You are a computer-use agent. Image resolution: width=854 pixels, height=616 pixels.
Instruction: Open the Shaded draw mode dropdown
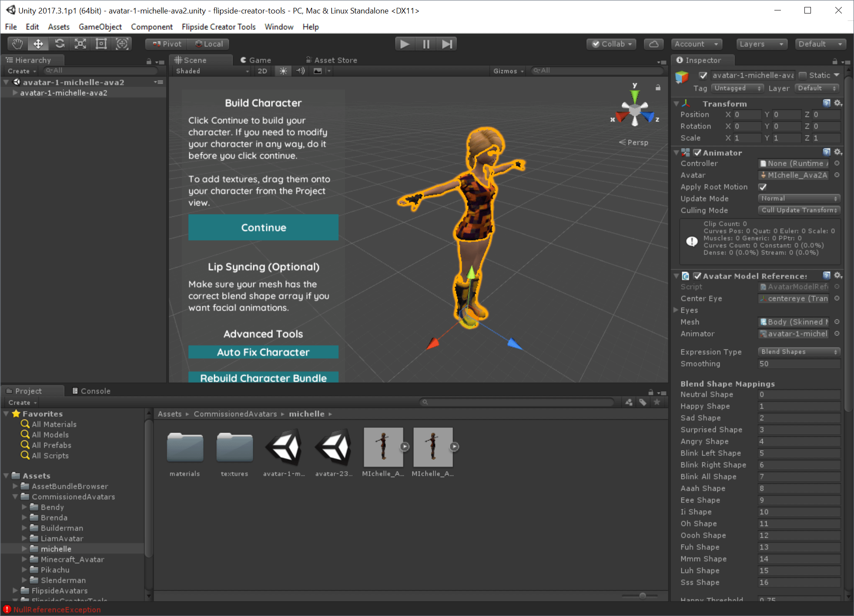(212, 71)
